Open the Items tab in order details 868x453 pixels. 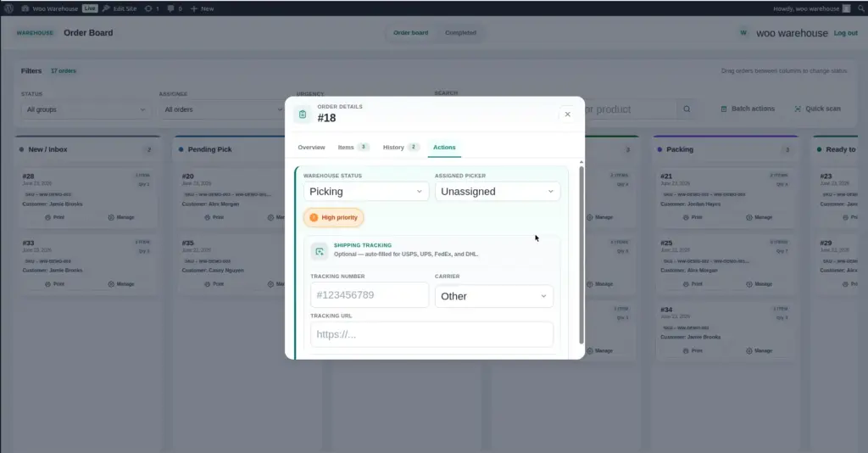(353, 148)
